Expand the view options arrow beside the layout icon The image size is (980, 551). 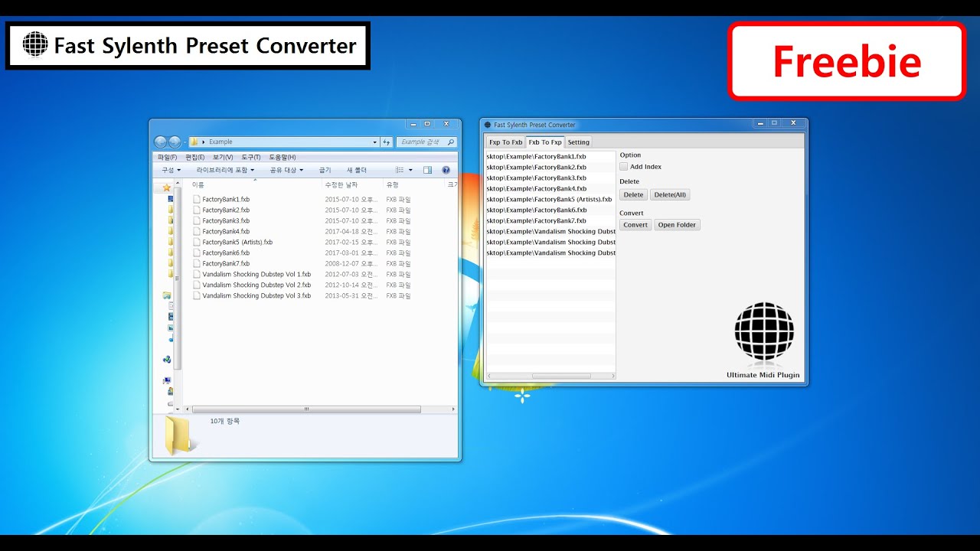click(410, 170)
